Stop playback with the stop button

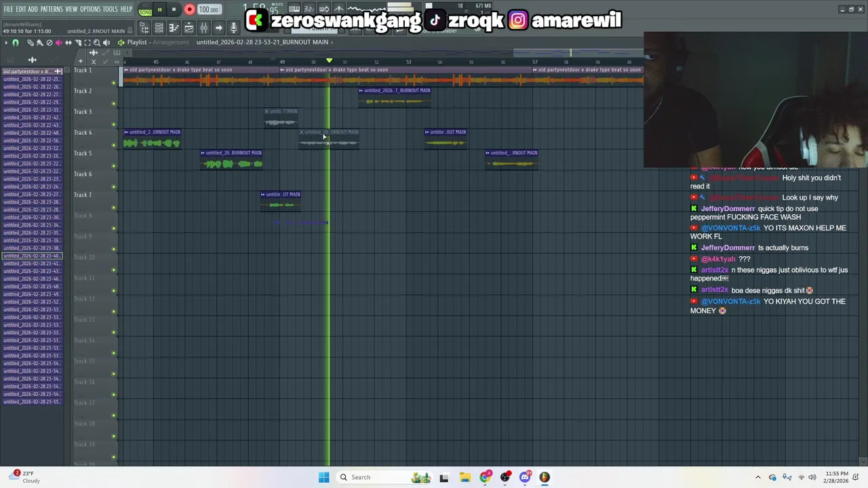(174, 9)
